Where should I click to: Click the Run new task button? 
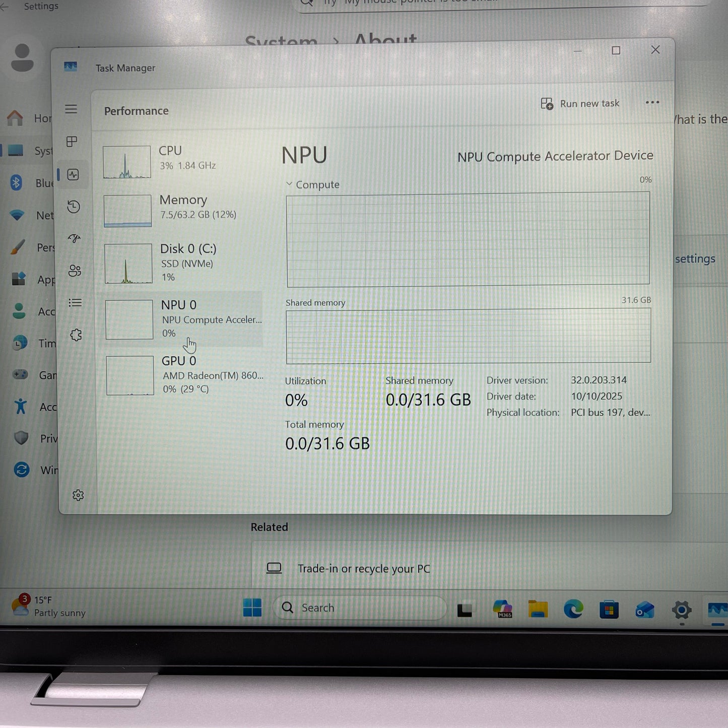tap(580, 103)
